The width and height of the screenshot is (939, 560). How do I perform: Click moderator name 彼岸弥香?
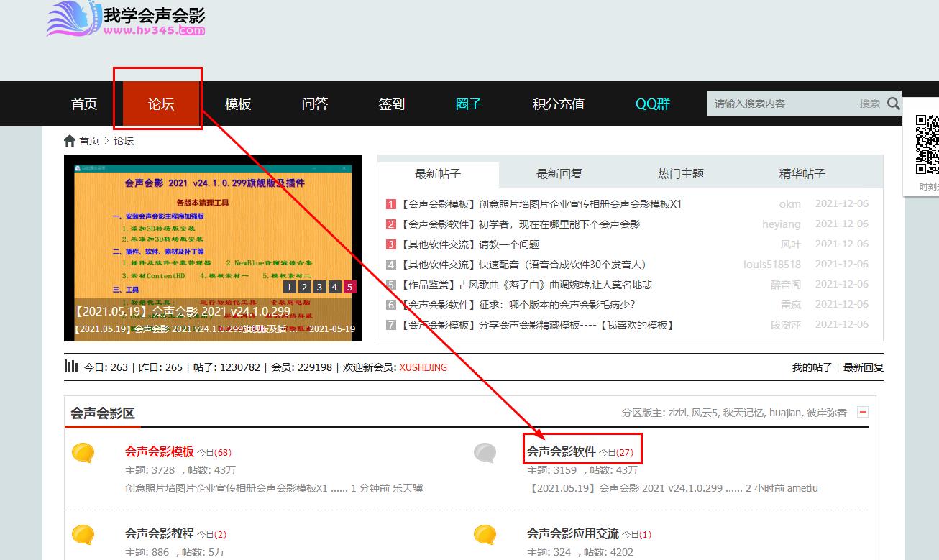(x=827, y=413)
